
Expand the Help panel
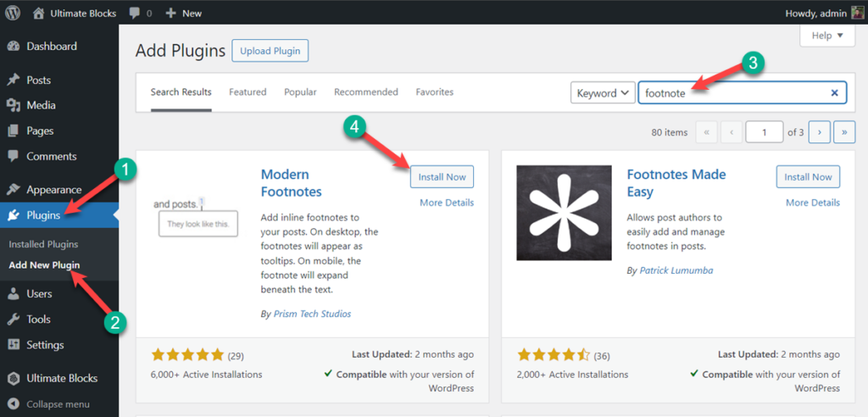click(x=827, y=36)
